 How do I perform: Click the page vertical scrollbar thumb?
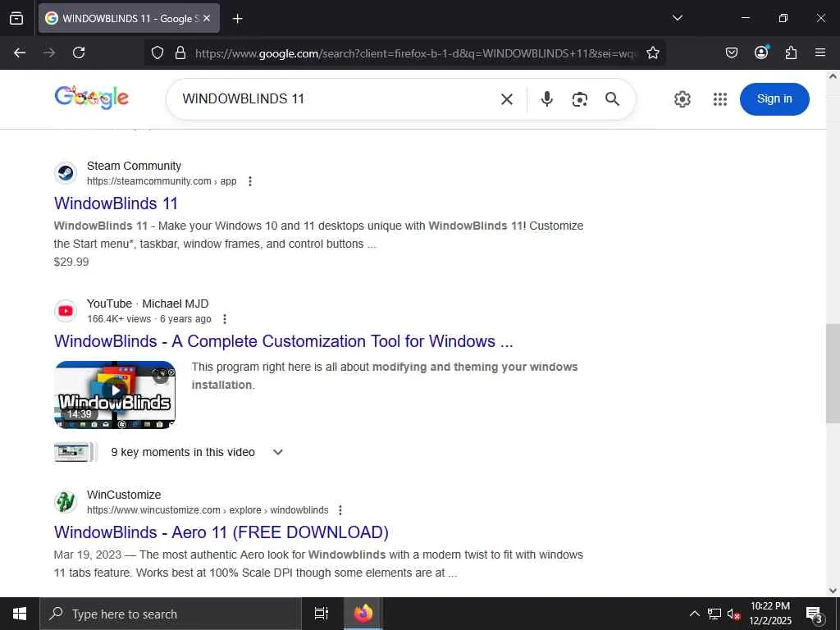(x=833, y=373)
